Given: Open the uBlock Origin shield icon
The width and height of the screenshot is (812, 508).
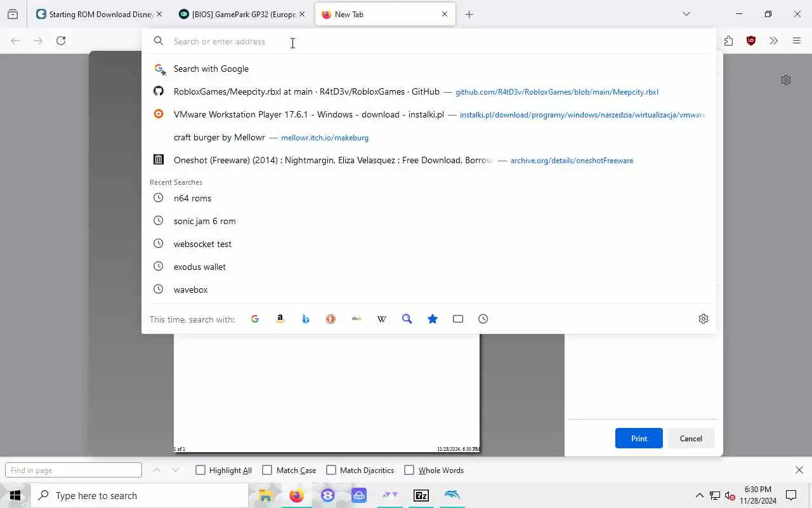Looking at the screenshot, I should point(751,41).
